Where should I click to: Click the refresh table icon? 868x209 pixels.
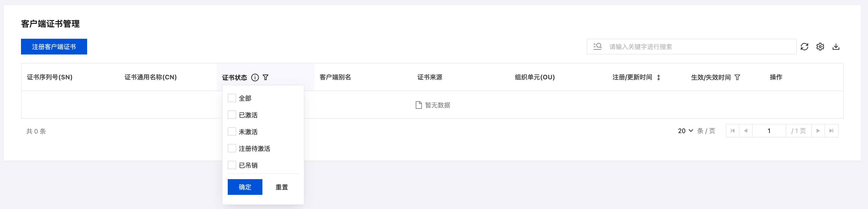[804, 47]
